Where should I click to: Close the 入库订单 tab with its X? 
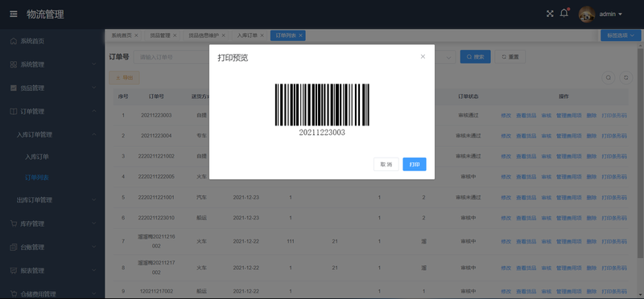click(262, 35)
